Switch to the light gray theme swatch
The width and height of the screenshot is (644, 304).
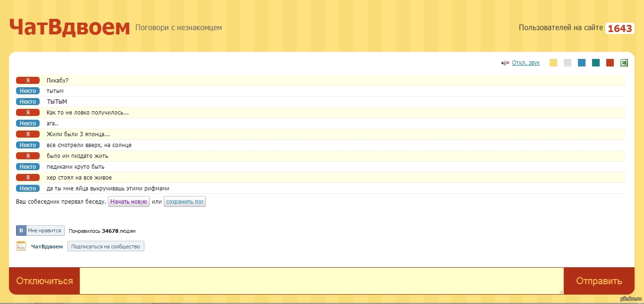[x=568, y=63]
